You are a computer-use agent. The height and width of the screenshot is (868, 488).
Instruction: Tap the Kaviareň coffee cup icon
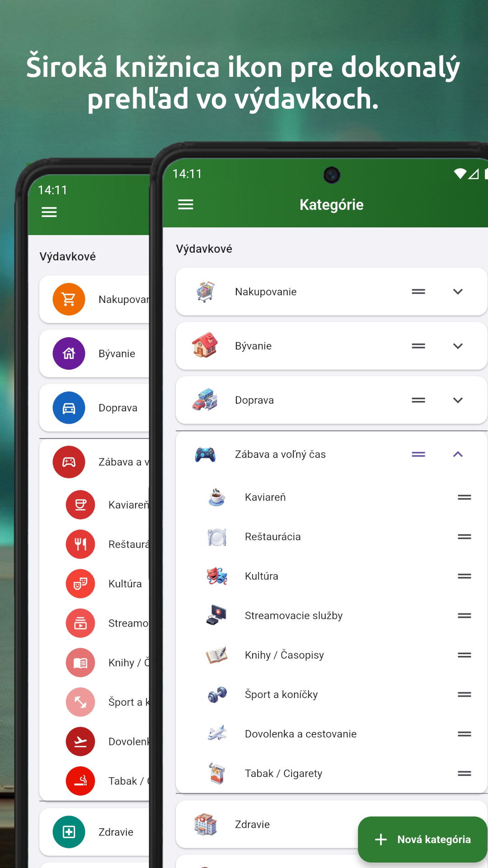coord(217,497)
